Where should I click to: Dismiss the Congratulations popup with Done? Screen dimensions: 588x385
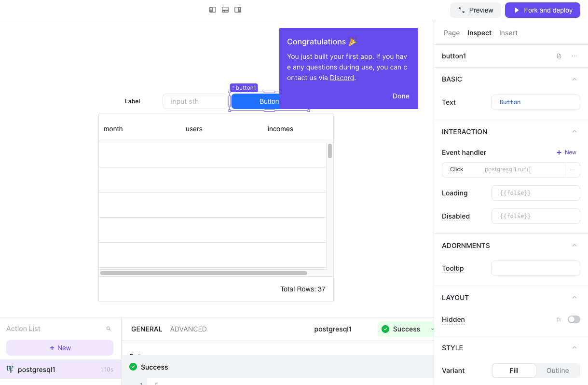401,96
